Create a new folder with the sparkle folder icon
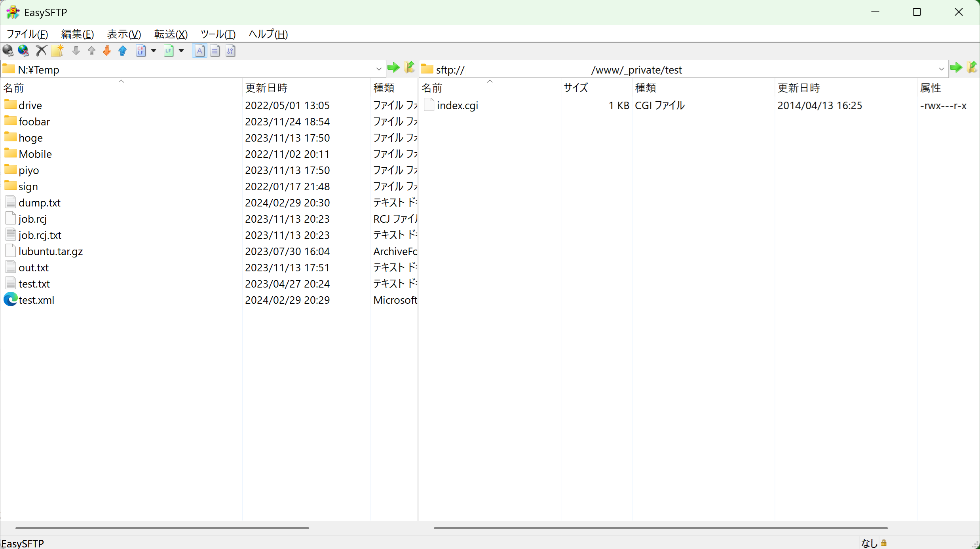This screenshot has height=549, width=980. click(57, 51)
